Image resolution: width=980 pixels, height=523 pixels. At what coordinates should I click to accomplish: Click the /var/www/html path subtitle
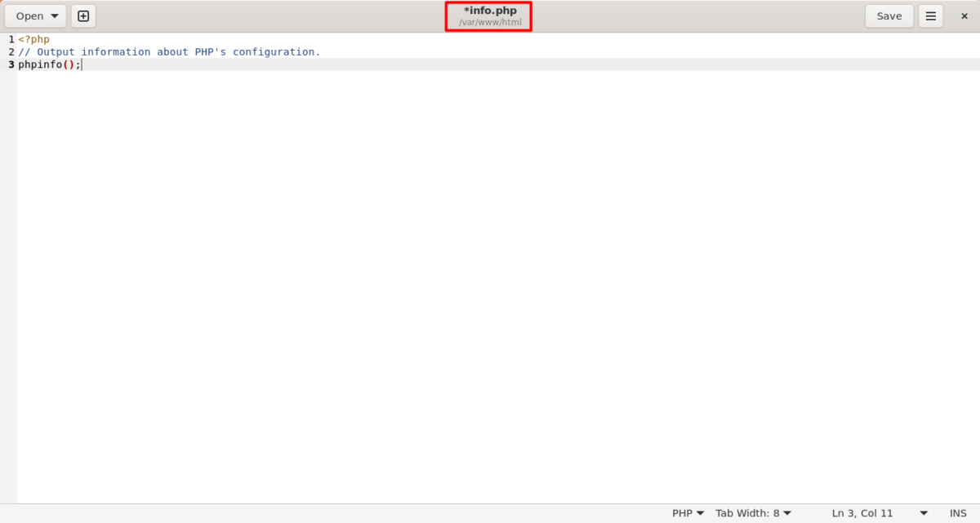[x=490, y=22]
